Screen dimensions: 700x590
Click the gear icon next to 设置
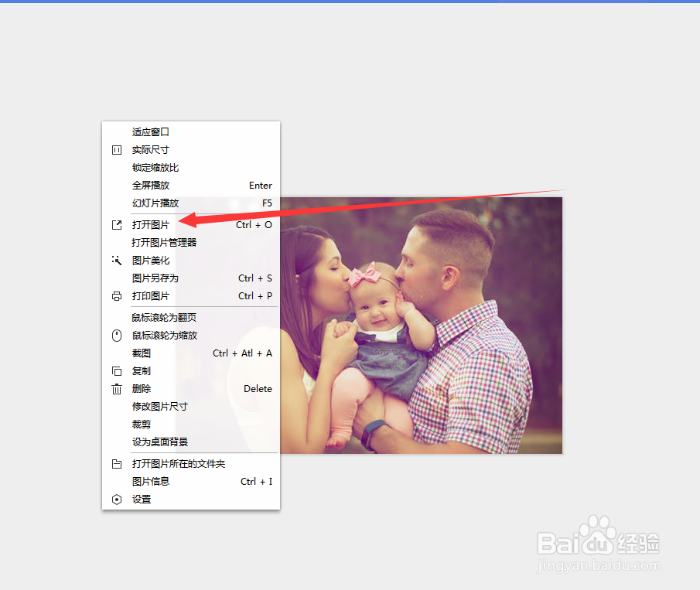click(117, 499)
